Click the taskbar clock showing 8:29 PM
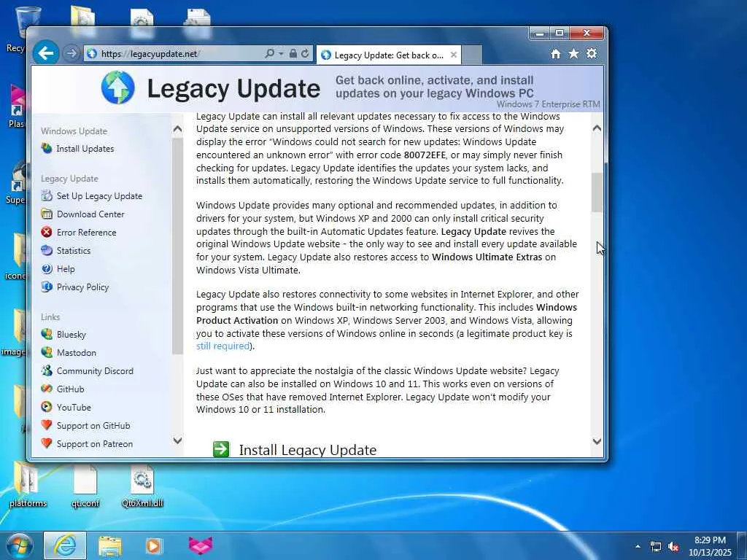Image resolution: width=747 pixels, height=560 pixels. click(x=710, y=546)
